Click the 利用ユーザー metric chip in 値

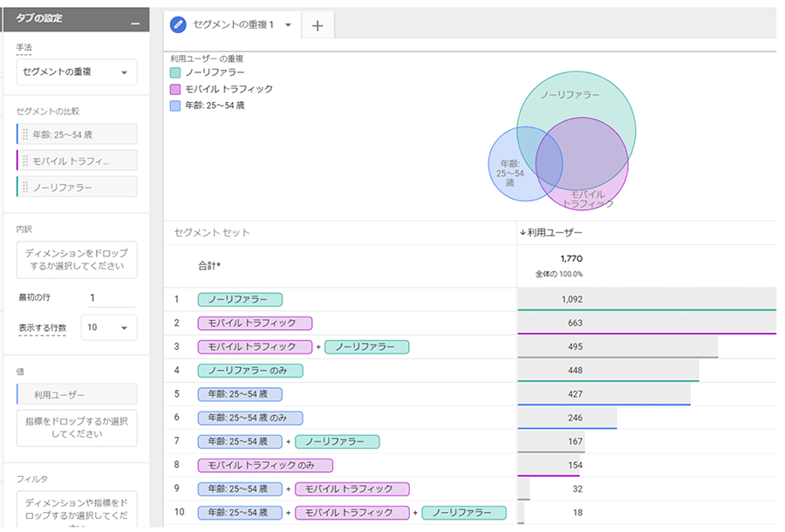[x=77, y=395]
